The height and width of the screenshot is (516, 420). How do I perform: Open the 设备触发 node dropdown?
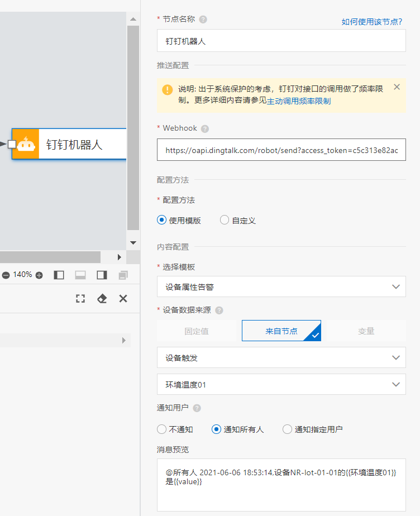click(x=281, y=357)
